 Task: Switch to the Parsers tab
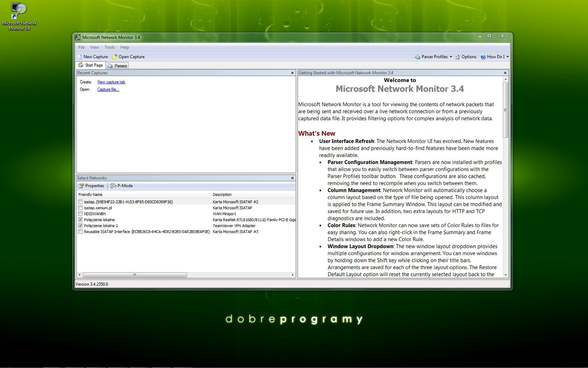click(x=117, y=66)
